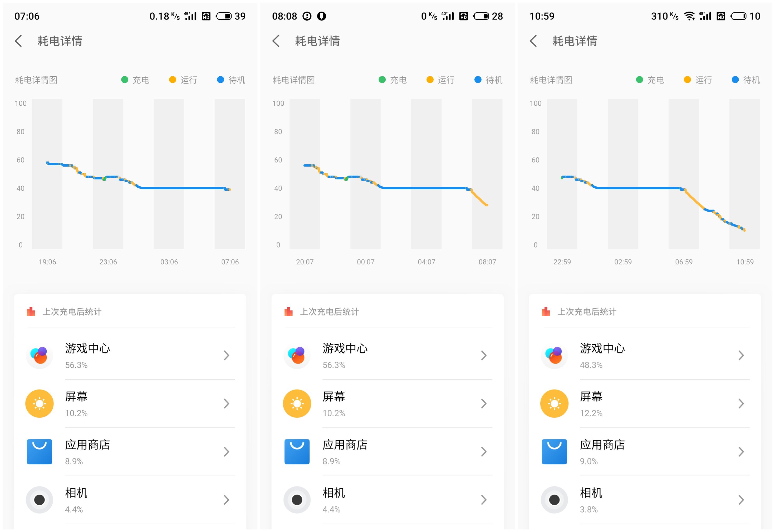775x532 pixels.
Task: Open the 相机 camera icon in first panel
Action: [39, 500]
